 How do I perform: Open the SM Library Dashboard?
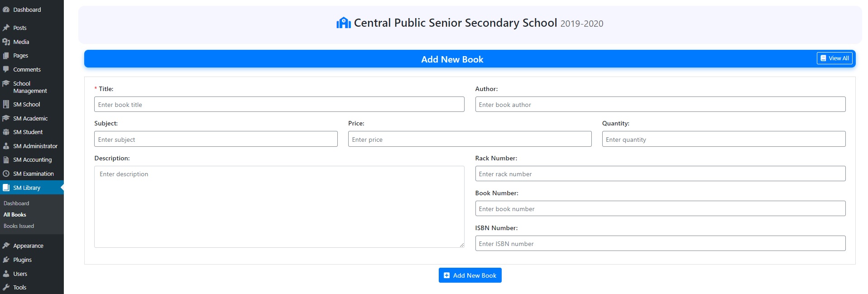tap(16, 203)
